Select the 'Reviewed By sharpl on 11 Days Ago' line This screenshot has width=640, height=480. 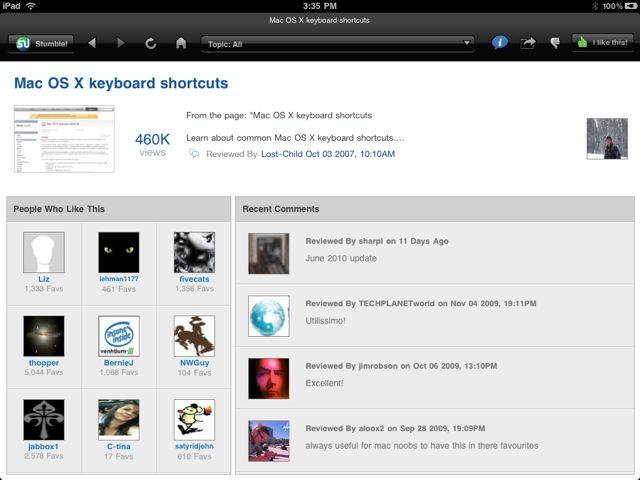pos(377,241)
